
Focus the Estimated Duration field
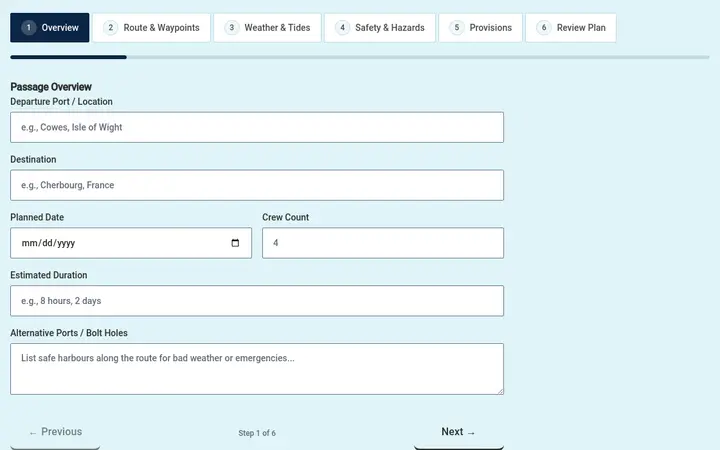257,301
